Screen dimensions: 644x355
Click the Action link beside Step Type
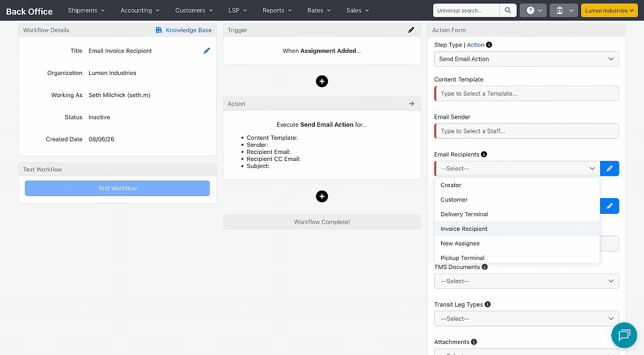[x=475, y=45]
